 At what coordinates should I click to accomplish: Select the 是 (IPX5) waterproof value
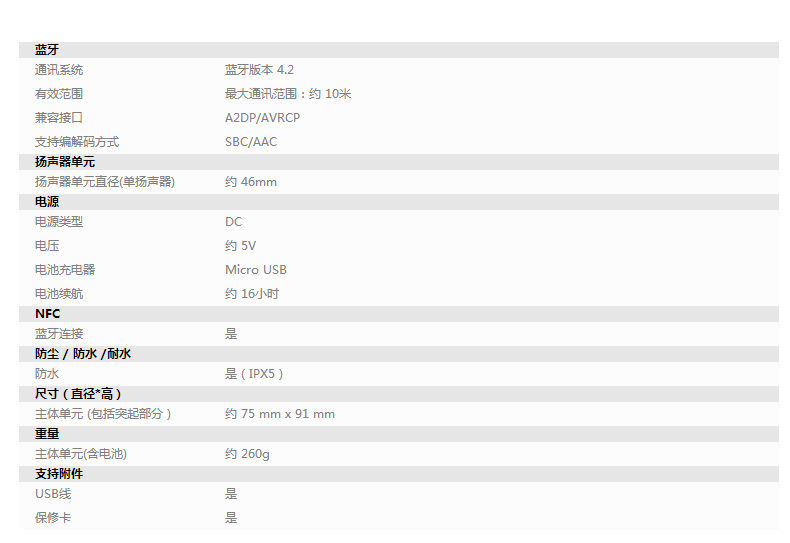pos(255,374)
